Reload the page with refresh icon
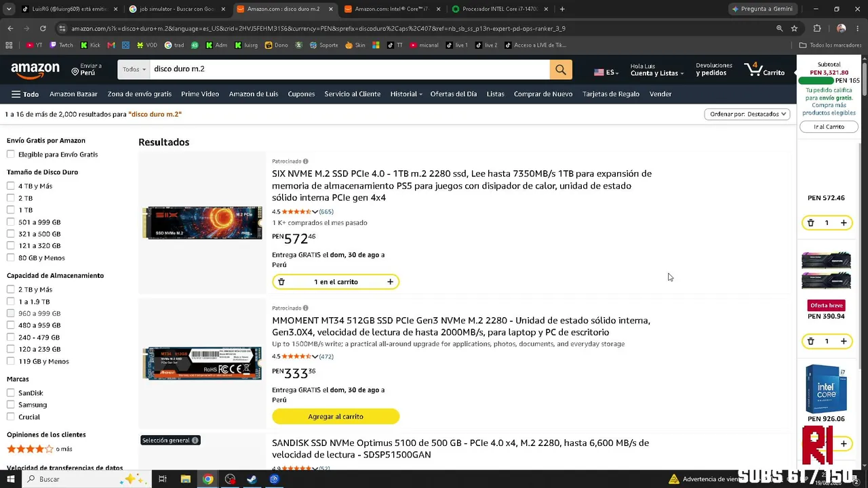 point(43,28)
